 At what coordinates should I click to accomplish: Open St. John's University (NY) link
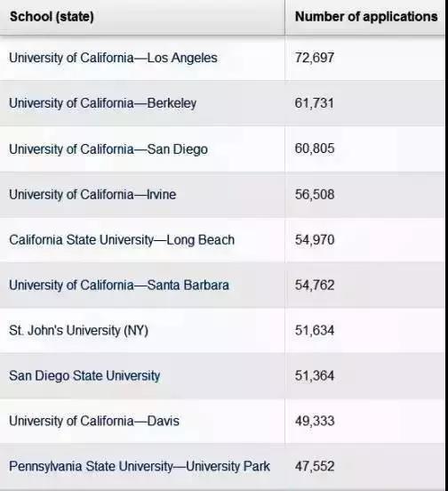[x=78, y=331]
